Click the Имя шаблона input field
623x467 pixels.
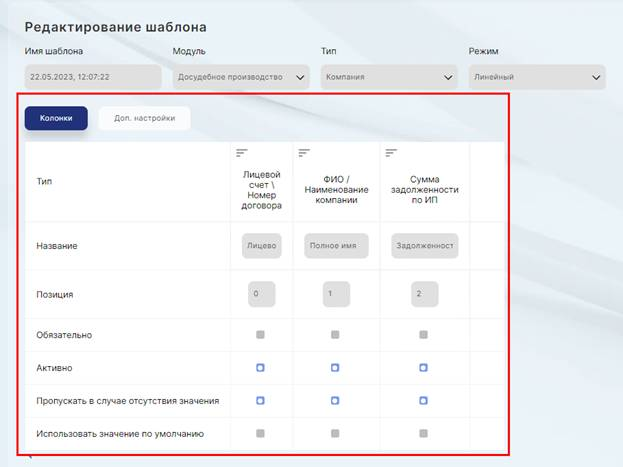click(x=93, y=77)
